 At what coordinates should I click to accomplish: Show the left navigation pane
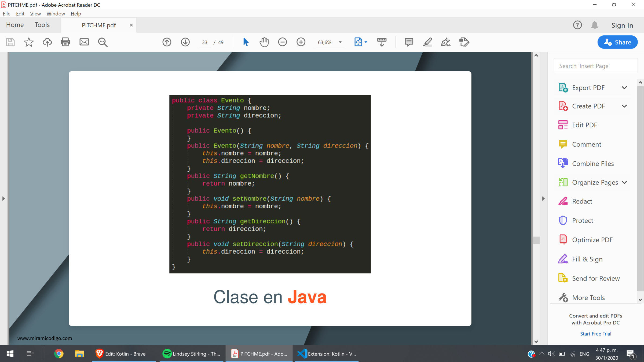[x=3, y=199]
